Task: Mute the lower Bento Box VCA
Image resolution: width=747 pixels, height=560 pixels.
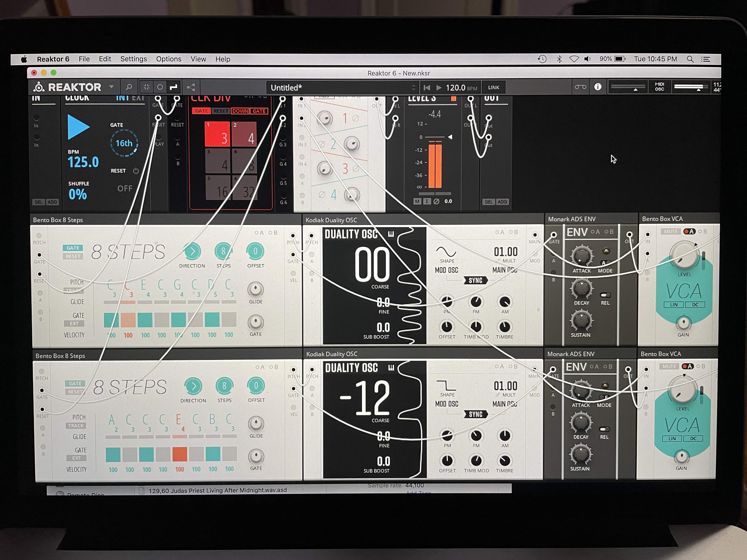Action: [669, 366]
